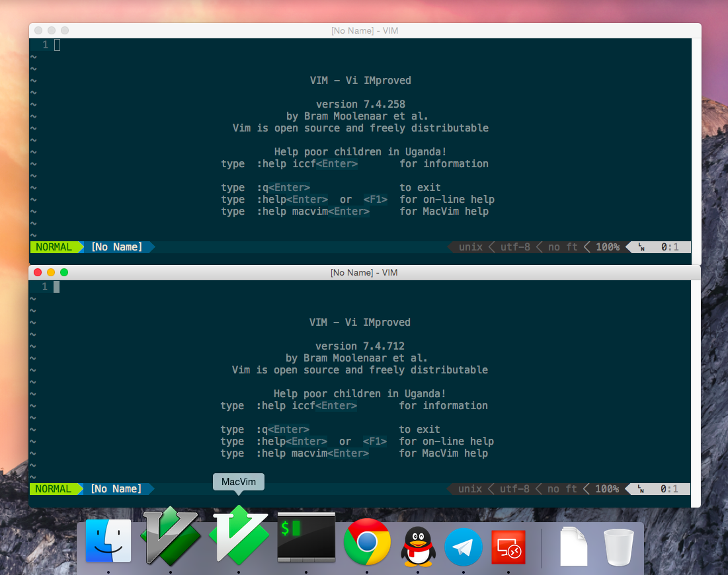Click the block cursor on line 1 in lower window
This screenshot has height=575, width=728.
coord(56,287)
